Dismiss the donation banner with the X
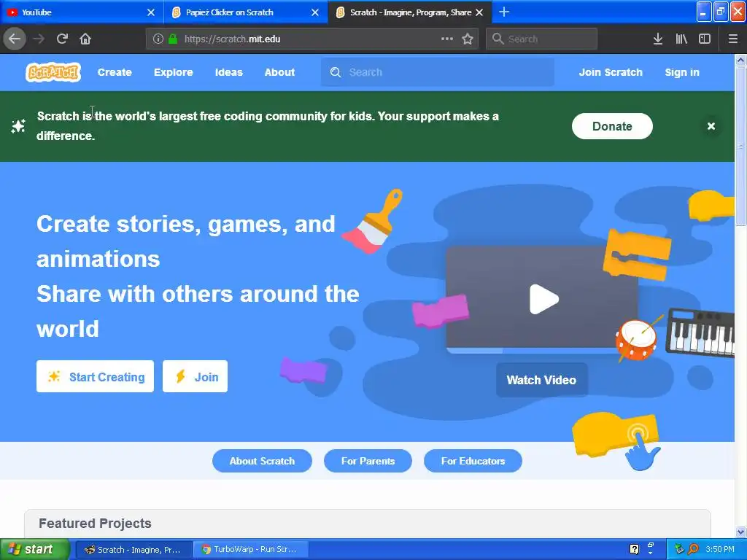747x560 pixels. tap(711, 126)
